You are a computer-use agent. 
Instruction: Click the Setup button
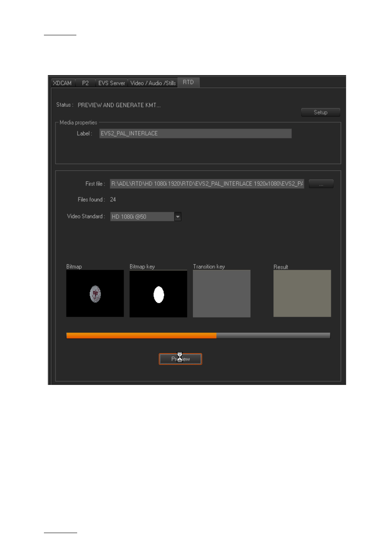pyautogui.click(x=321, y=112)
